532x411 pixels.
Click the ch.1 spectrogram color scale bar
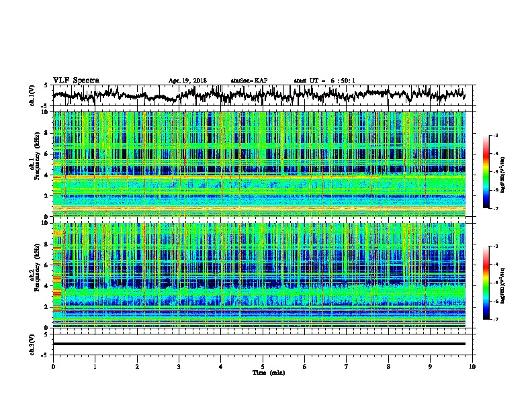pyautogui.click(x=486, y=172)
